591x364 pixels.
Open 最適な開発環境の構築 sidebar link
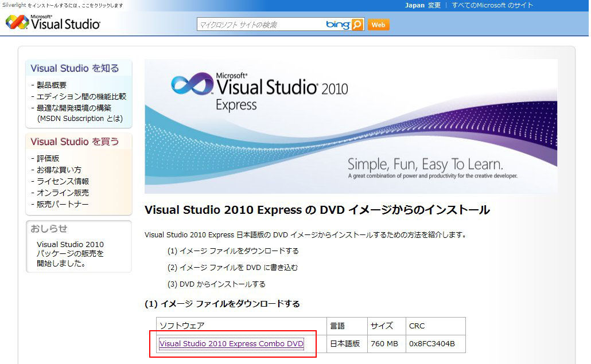pyautogui.click(x=74, y=108)
